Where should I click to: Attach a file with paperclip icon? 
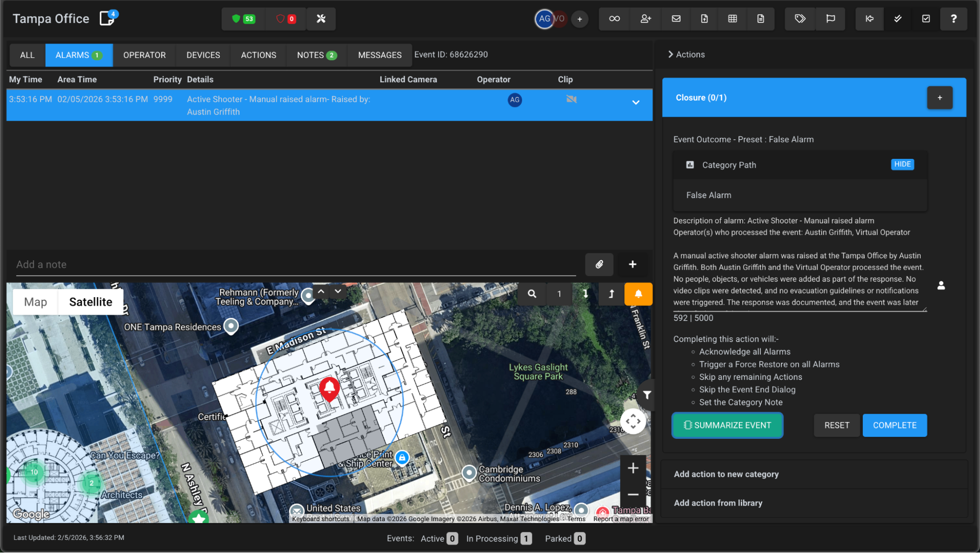(x=599, y=265)
